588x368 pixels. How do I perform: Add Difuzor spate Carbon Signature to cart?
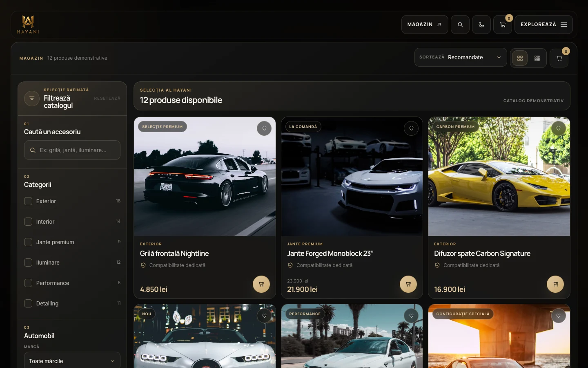coord(555,284)
